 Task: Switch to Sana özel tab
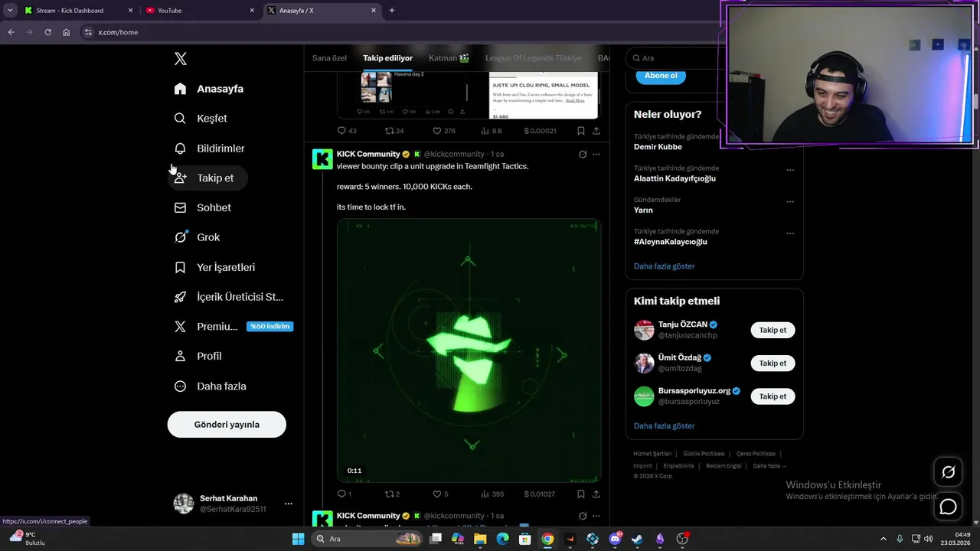coord(329,58)
